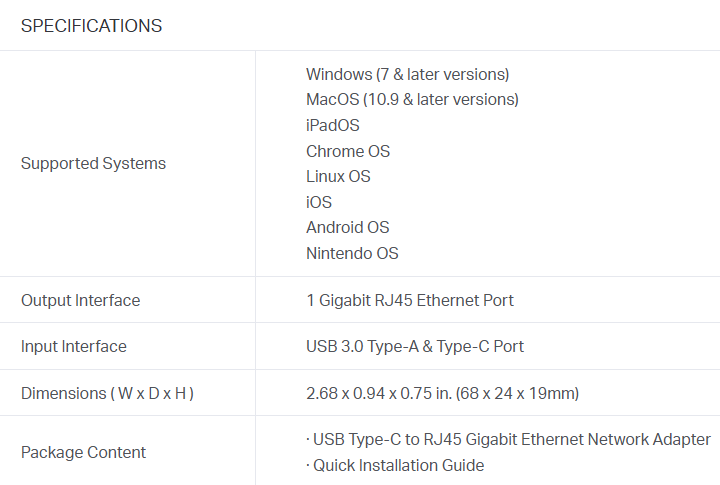Select the Nintendo OS entry
Viewport: 720px width, 485px height.
pos(352,253)
